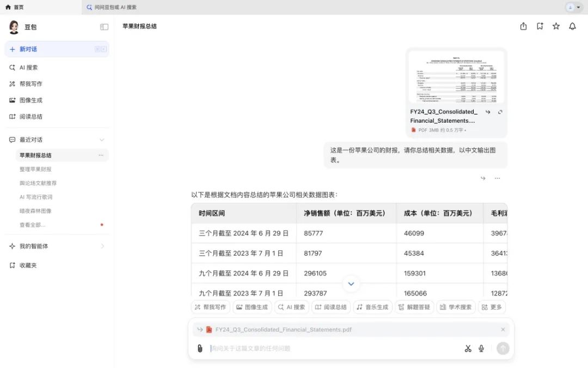
Task: Collapse the 最近对话 section chevron
Action: (102, 140)
